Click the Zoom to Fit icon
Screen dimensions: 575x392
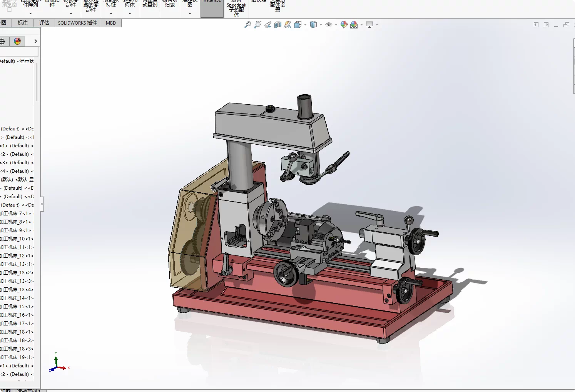point(248,25)
